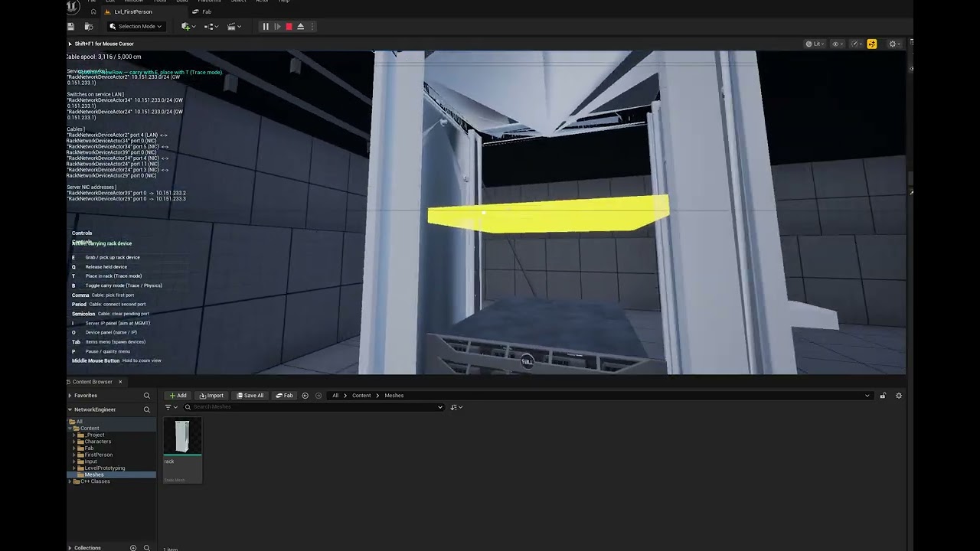The height and width of the screenshot is (551, 980).
Task: Select the All folder in tree
Action: pyautogui.click(x=79, y=422)
